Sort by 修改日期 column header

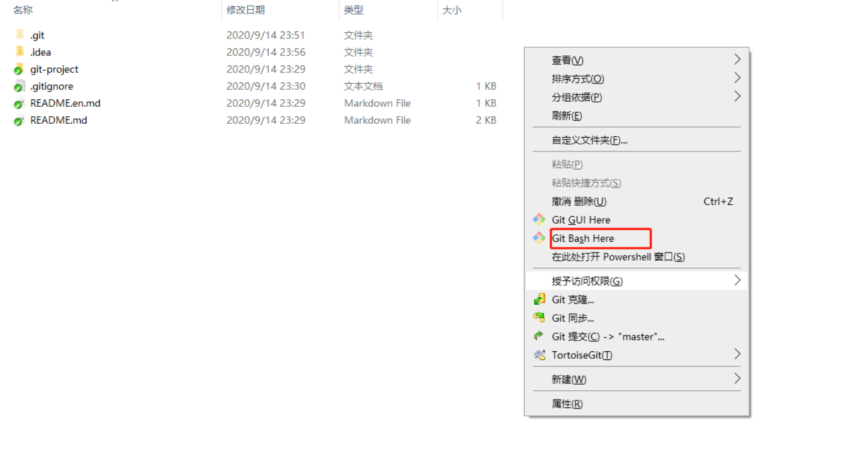246,10
